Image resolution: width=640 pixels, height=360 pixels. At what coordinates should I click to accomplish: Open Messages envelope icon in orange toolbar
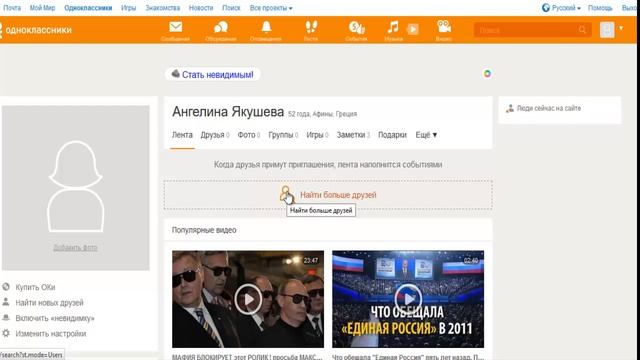pyautogui.click(x=176, y=27)
